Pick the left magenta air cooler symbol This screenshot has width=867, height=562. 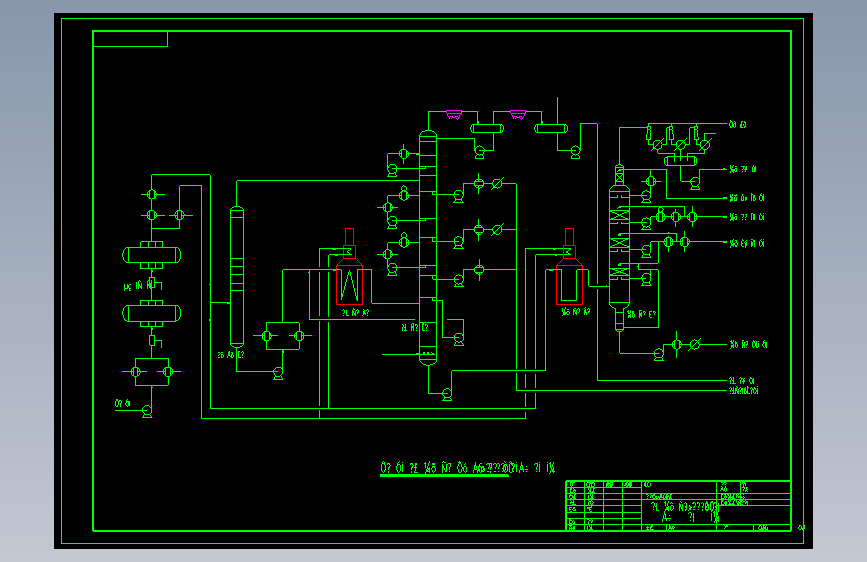tap(453, 115)
